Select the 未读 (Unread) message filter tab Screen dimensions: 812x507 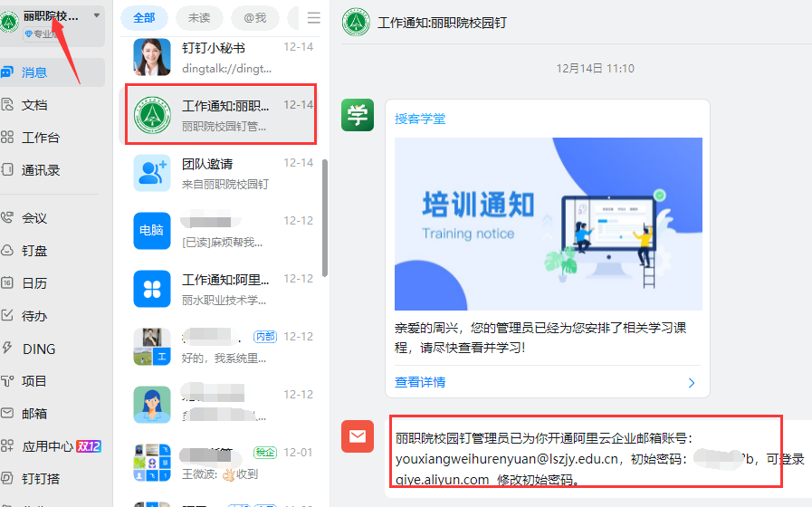[x=199, y=18]
